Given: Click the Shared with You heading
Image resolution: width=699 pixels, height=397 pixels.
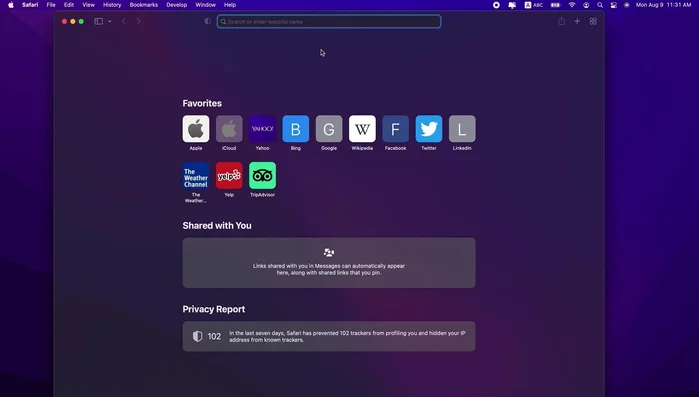Looking at the screenshot, I should click(217, 225).
